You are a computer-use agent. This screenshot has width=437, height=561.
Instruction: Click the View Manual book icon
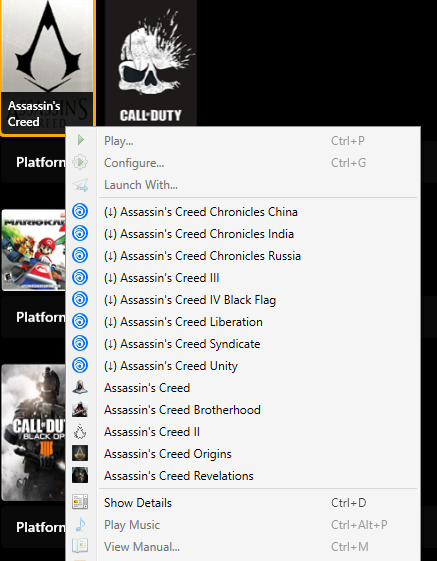[x=80, y=546]
